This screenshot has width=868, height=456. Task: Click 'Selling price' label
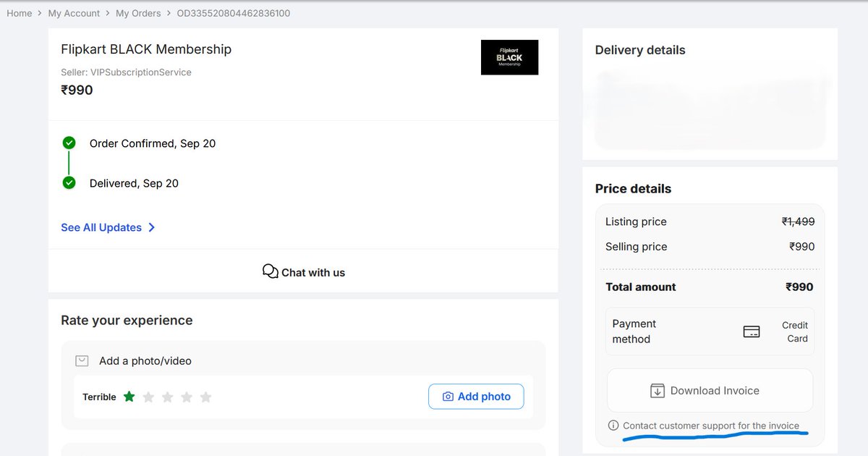(636, 247)
